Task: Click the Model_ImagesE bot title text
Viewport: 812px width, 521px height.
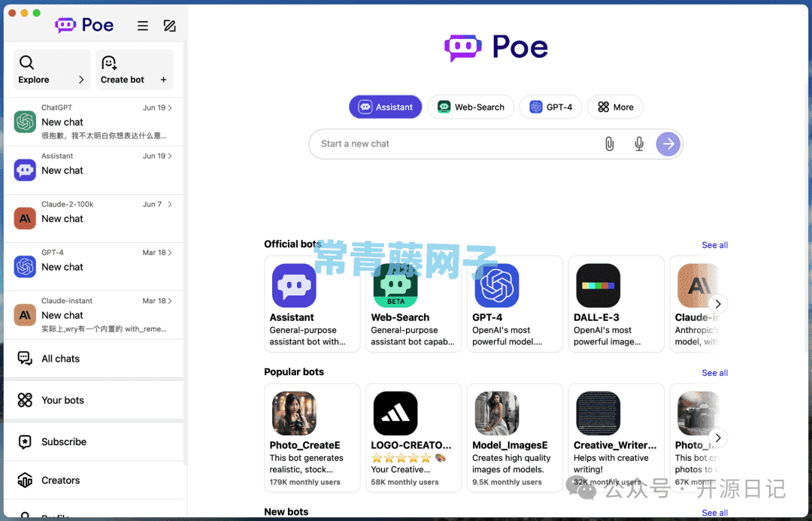Action: 510,445
